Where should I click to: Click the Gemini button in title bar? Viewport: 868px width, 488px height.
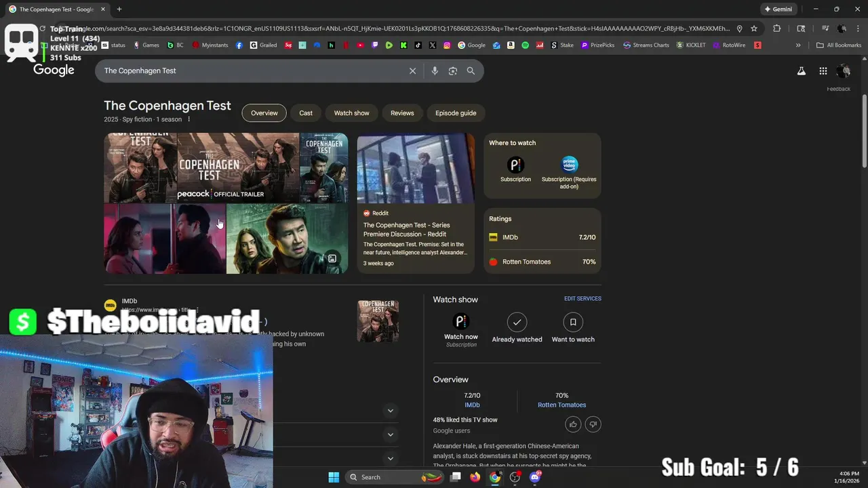[778, 9]
